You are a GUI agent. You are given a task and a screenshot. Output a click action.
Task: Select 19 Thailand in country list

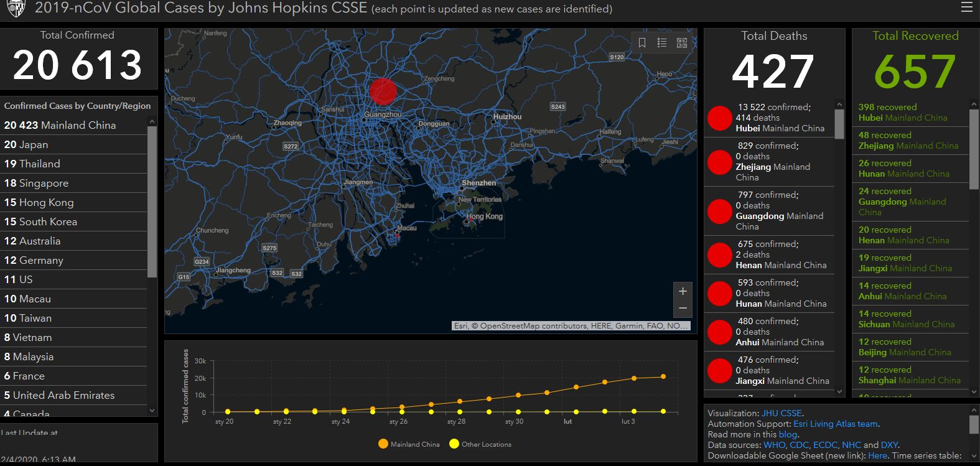[x=73, y=164]
